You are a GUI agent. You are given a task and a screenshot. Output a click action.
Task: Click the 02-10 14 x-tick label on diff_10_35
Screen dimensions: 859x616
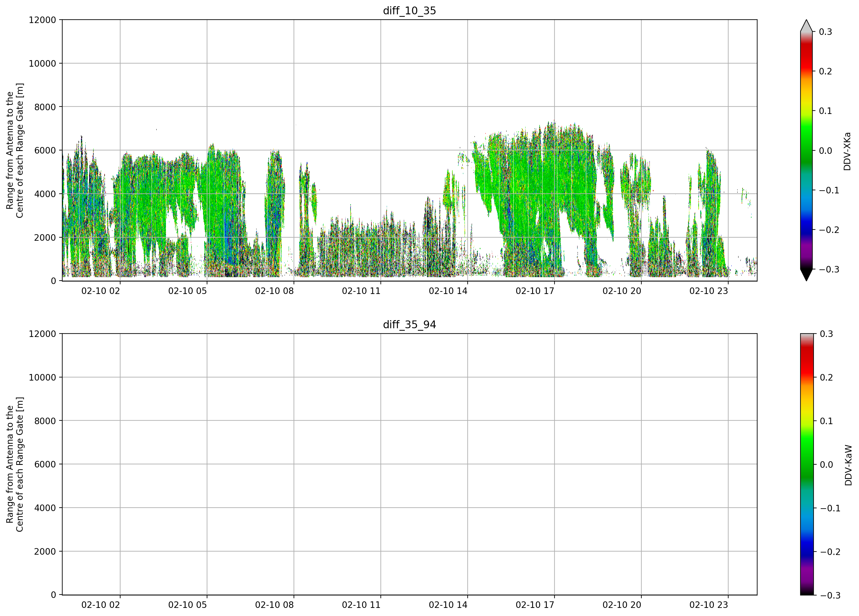click(448, 291)
